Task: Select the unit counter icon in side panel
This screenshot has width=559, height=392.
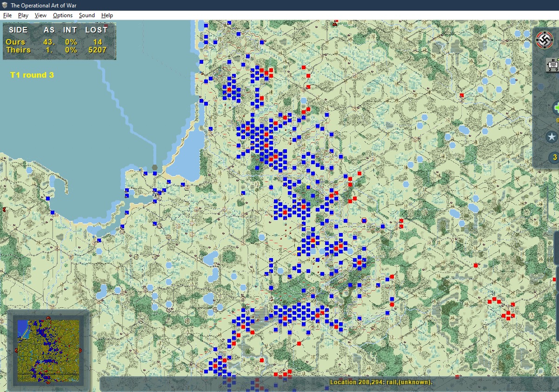Action: pyautogui.click(x=553, y=65)
